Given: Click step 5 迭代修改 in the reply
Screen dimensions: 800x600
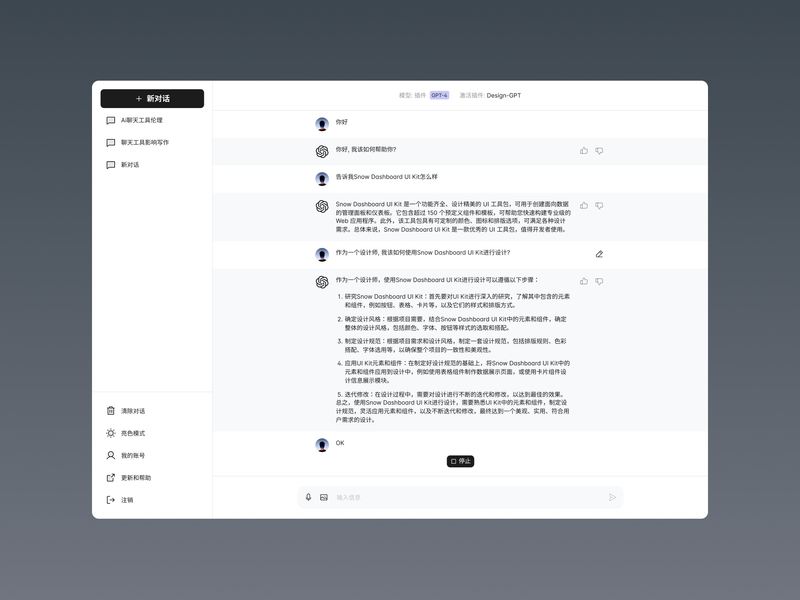Looking at the screenshot, I should point(452,394).
